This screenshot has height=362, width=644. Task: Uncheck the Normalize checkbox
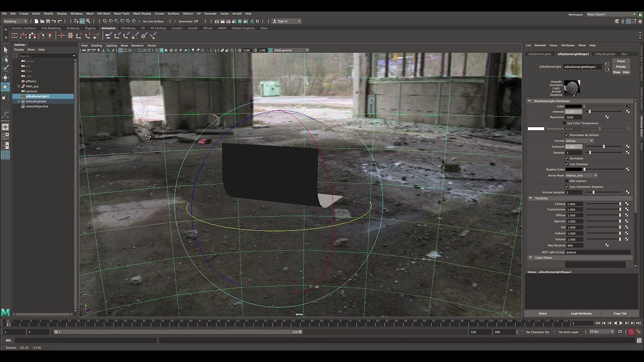[x=567, y=158]
